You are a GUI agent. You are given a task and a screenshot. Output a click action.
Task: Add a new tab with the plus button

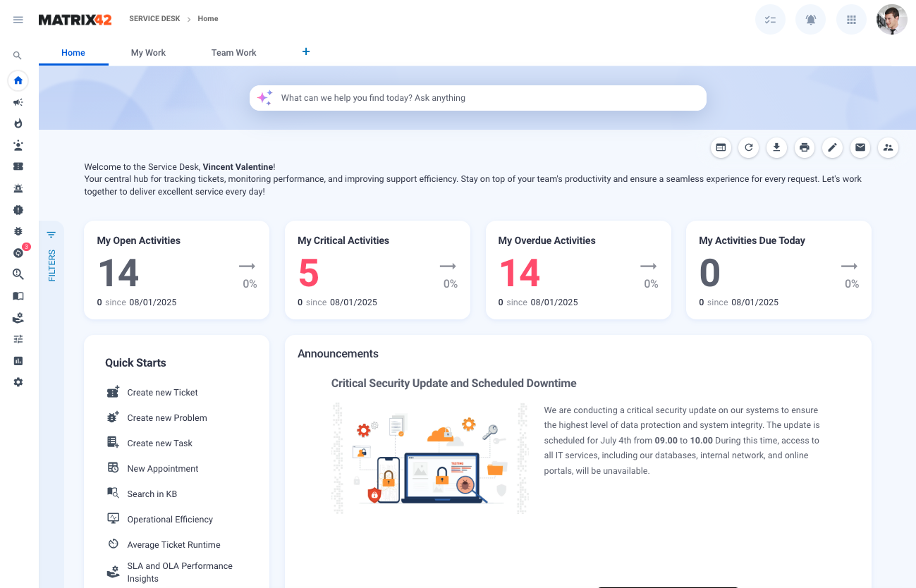pyautogui.click(x=306, y=51)
